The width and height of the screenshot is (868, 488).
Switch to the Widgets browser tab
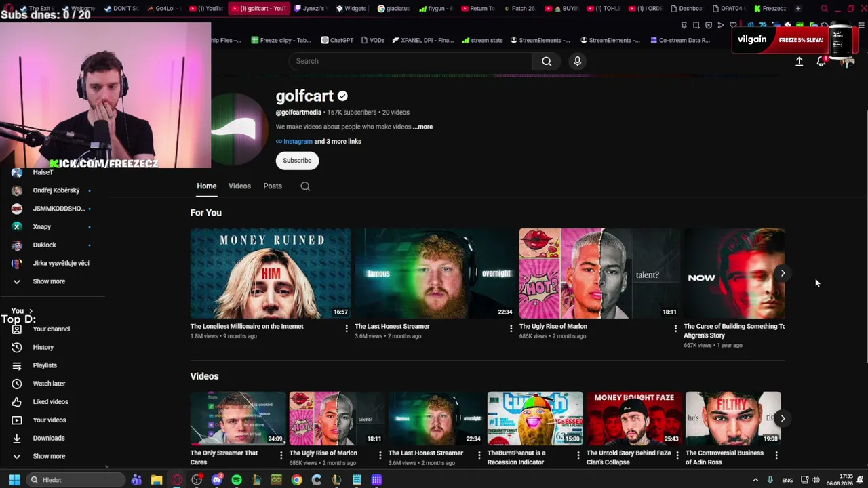click(351, 9)
